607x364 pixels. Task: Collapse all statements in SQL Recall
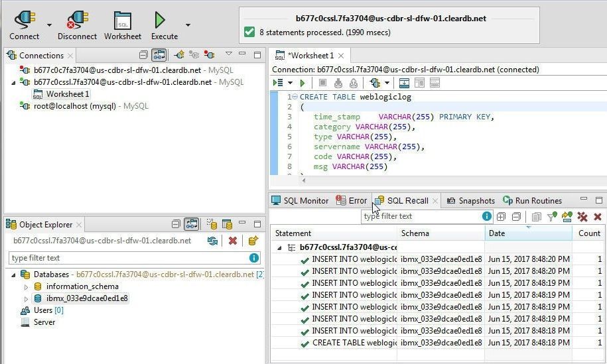[x=516, y=217]
